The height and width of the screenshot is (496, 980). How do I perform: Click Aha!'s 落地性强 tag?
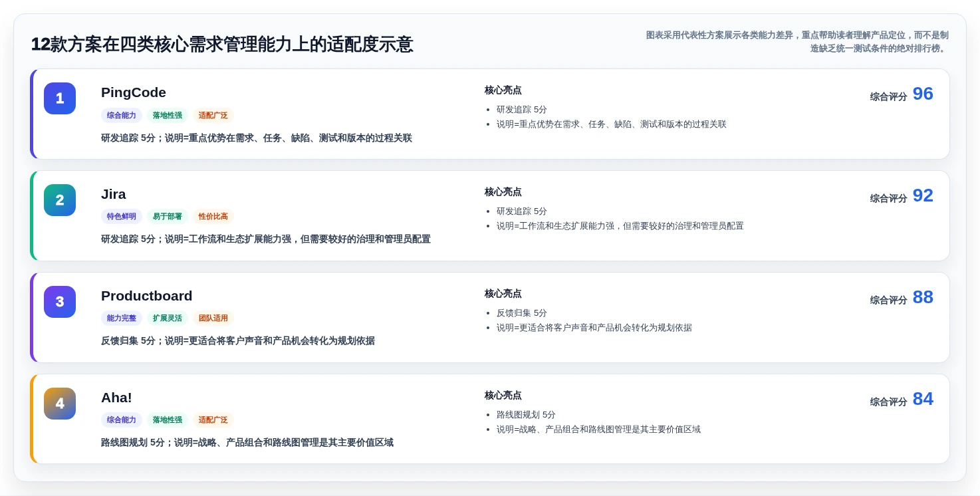pyautogui.click(x=168, y=420)
